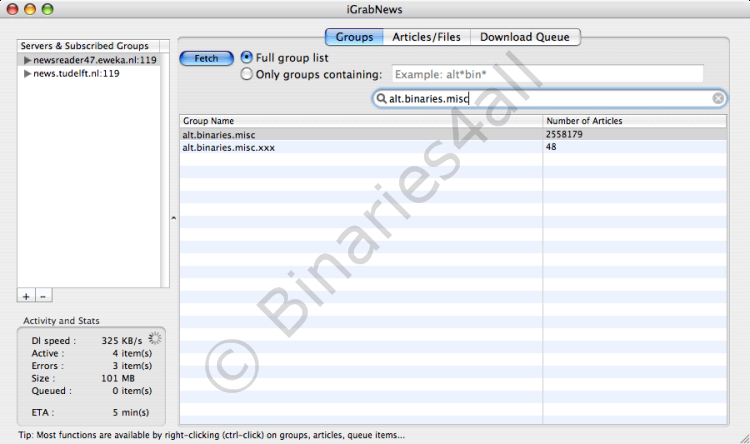Image resolution: width=750 pixels, height=444 pixels.
Task: Clear the search field with the X icon
Action: pyautogui.click(x=718, y=99)
